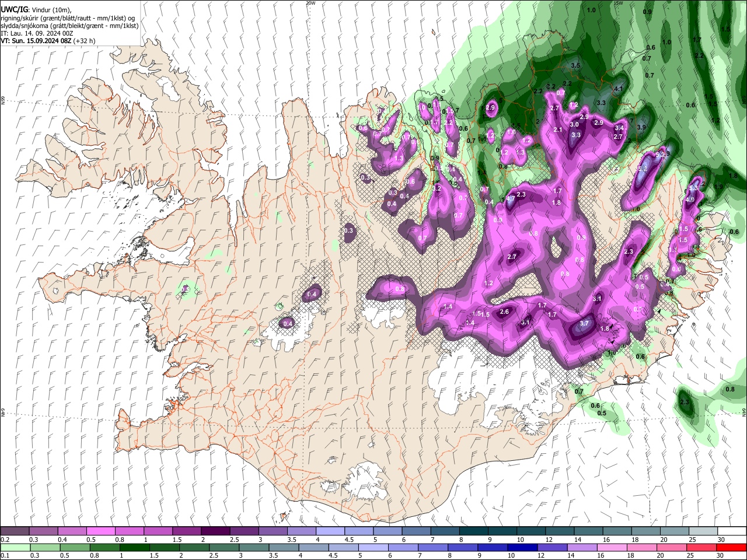The image size is (747, 560).
Task: Click the '3.7' snowfall value on the map
Action: (585, 323)
